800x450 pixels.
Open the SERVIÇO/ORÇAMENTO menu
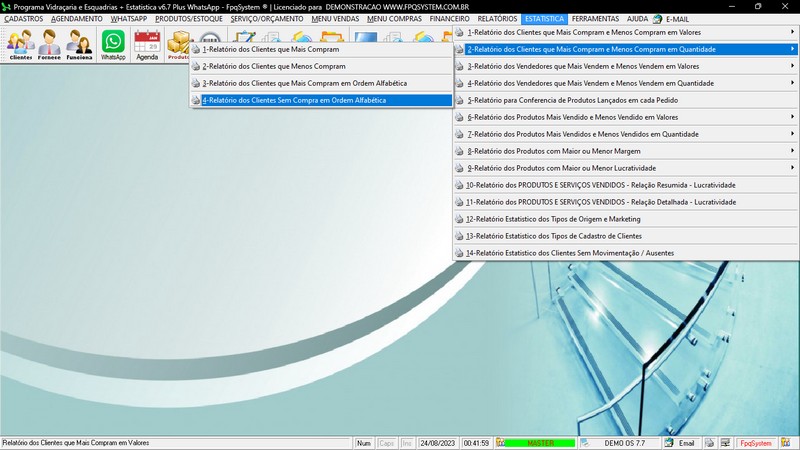pos(267,19)
